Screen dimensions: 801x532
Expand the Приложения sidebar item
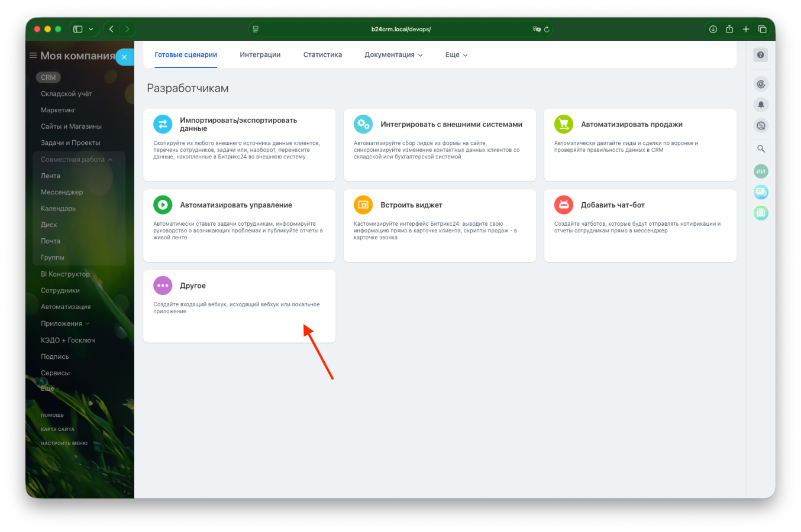click(65, 323)
